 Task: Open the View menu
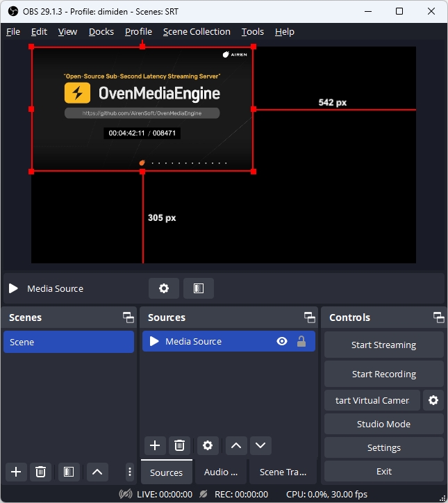click(x=67, y=32)
